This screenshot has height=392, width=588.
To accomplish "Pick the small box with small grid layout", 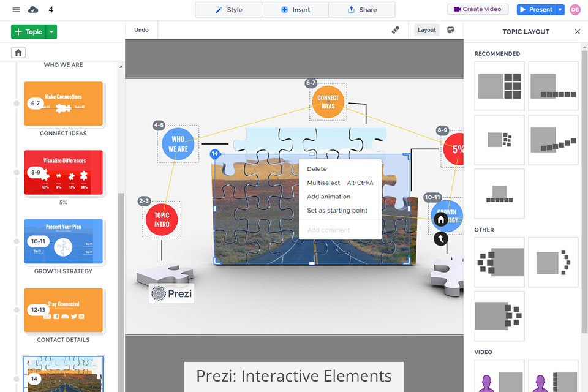I will tap(500, 140).
